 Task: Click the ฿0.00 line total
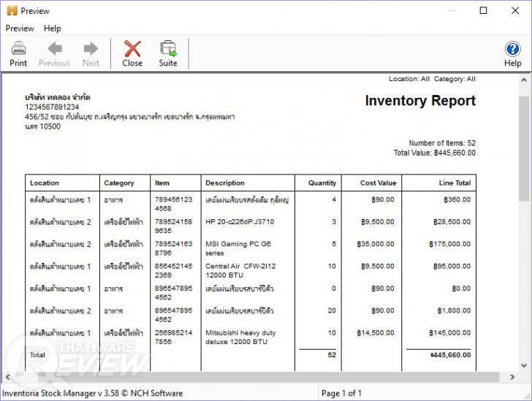coord(461,289)
